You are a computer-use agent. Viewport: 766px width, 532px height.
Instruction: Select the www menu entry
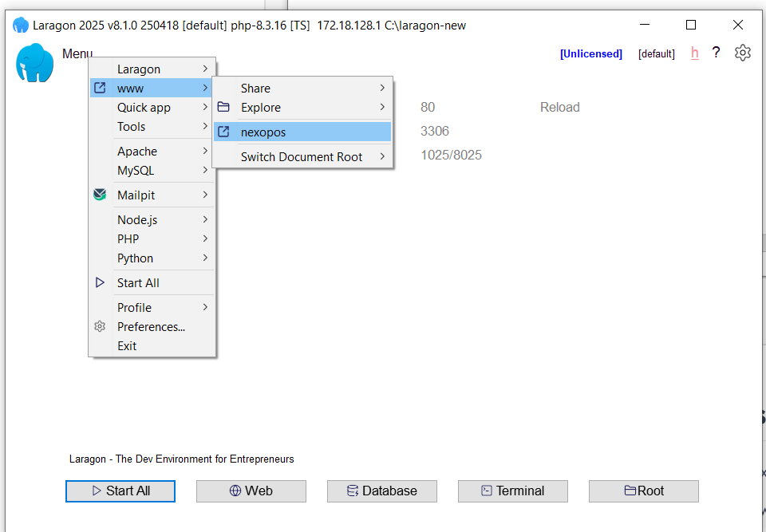click(152, 88)
